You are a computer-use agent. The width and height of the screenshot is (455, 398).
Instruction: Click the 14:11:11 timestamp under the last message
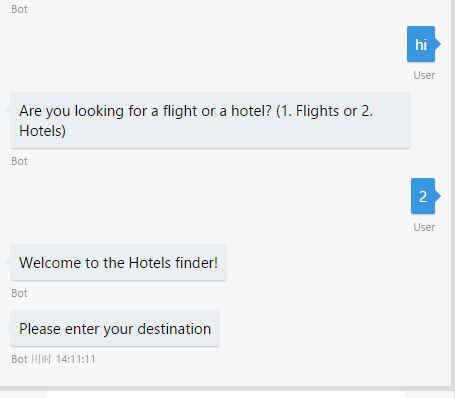pyautogui.click(x=75, y=359)
